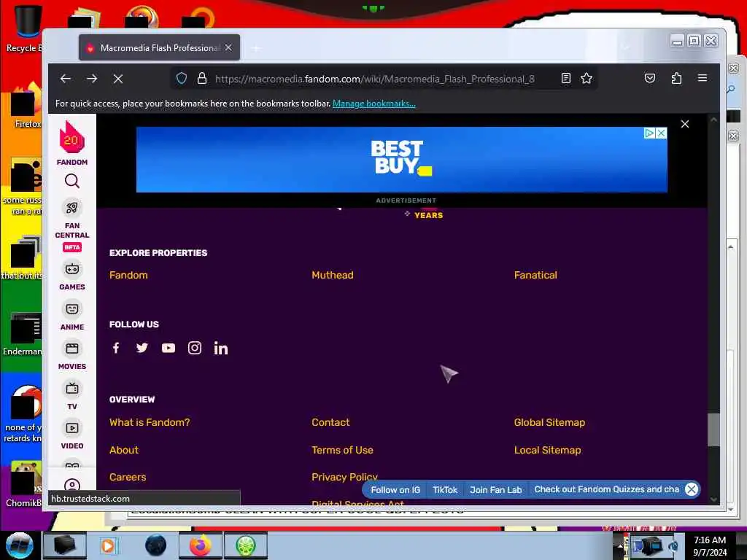The height and width of the screenshot is (560, 747).
Task: Open the media player taskbar icon
Action: click(108, 545)
